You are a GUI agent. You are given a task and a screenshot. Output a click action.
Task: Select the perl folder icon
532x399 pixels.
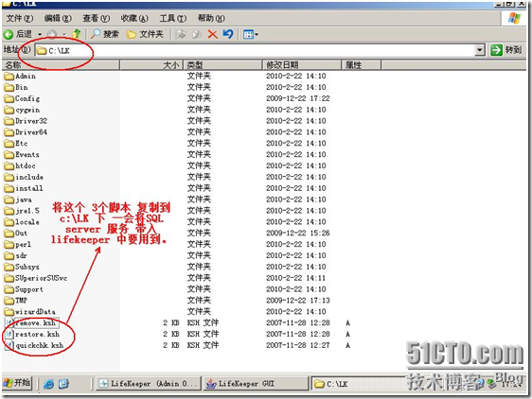[x=9, y=245]
